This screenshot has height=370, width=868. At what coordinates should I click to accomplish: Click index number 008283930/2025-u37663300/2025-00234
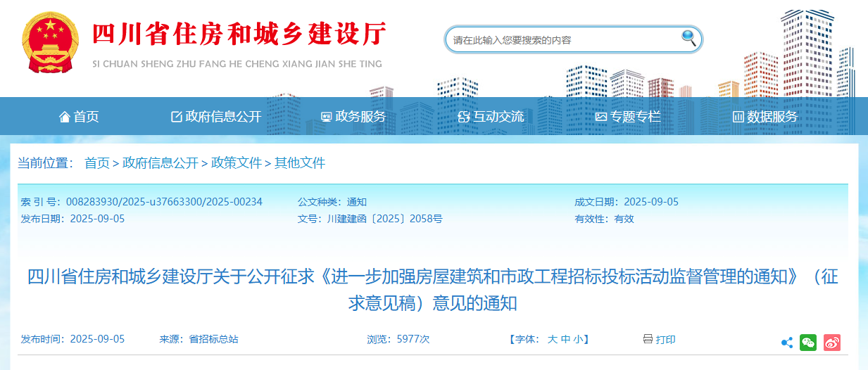coord(164,202)
